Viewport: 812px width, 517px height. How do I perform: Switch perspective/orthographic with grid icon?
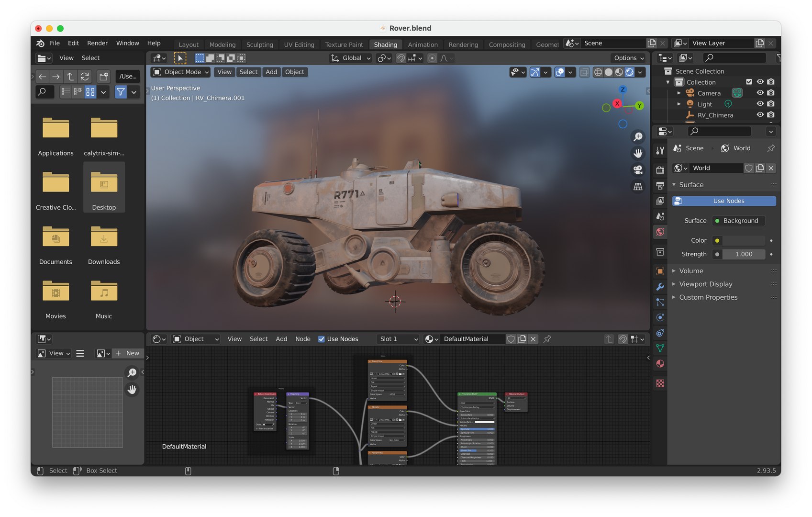(x=638, y=187)
